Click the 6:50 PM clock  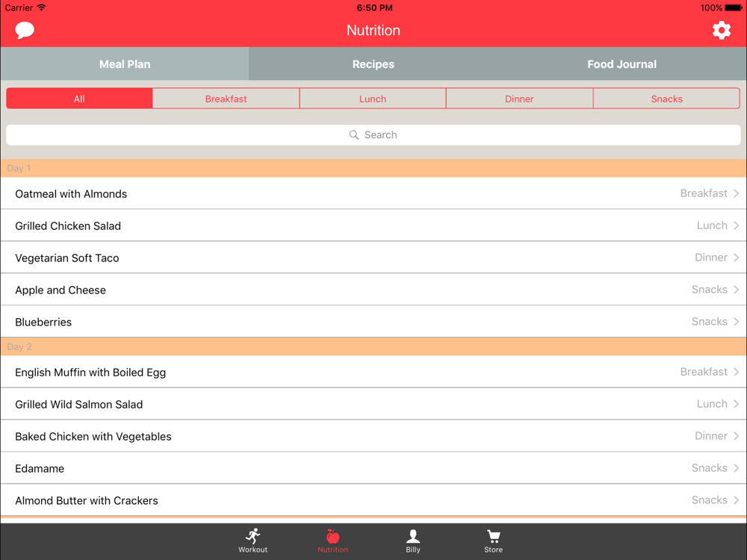[x=374, y=7]
